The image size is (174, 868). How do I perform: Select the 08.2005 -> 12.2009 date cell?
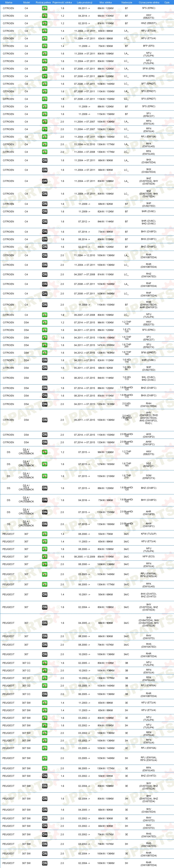84,557
